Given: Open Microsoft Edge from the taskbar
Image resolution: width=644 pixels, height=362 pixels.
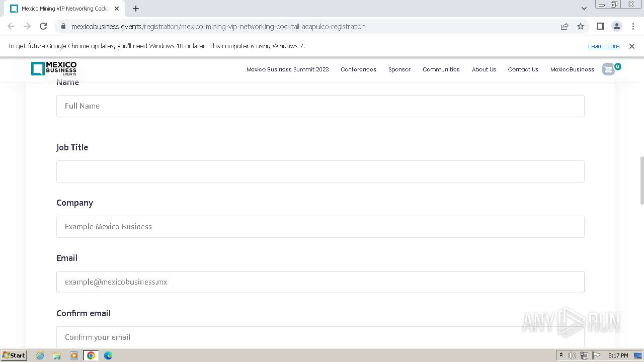Looking at the screenshot, I should pos(108,355).
